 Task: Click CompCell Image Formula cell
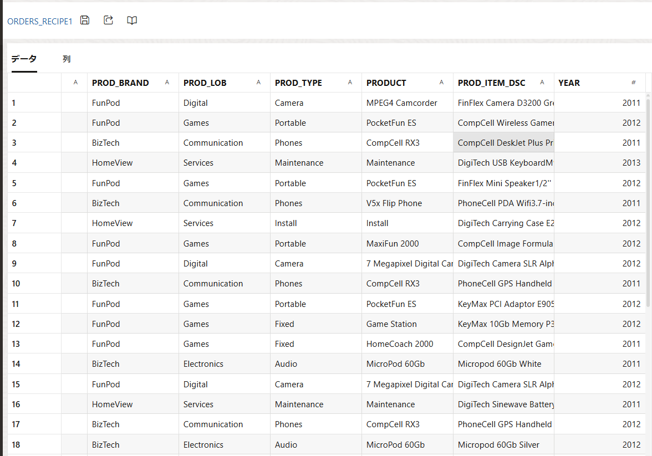coord(504,243)
